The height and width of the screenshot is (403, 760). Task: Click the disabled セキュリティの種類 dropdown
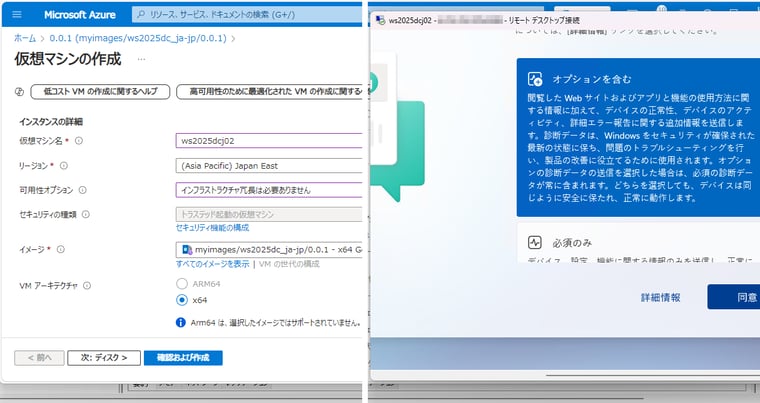tap(269, 214)
